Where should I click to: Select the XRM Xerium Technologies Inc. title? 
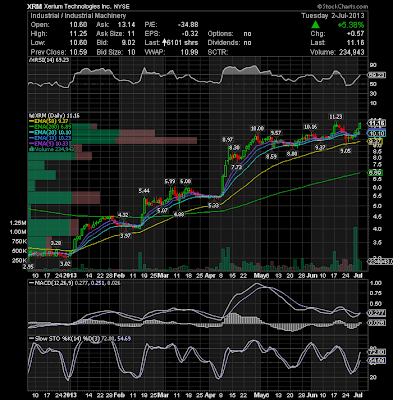pyautogui.click(x=78, y=6)
